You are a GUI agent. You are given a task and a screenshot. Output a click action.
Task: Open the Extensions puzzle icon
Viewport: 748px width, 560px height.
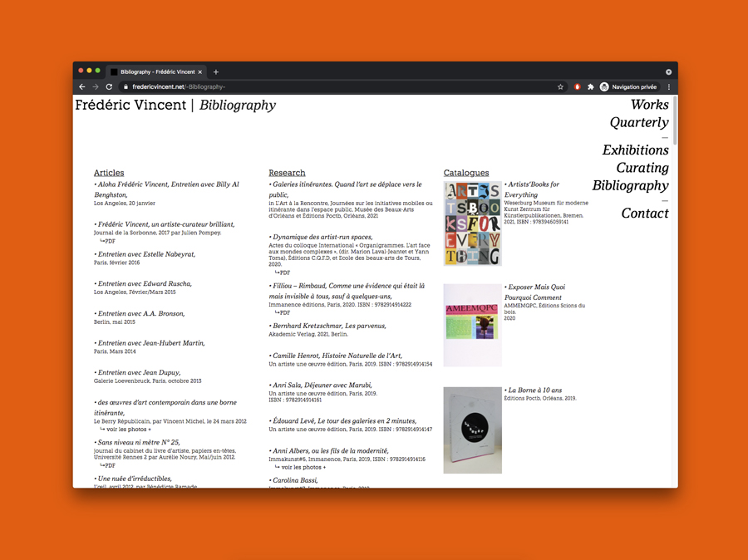click(591, 86)
